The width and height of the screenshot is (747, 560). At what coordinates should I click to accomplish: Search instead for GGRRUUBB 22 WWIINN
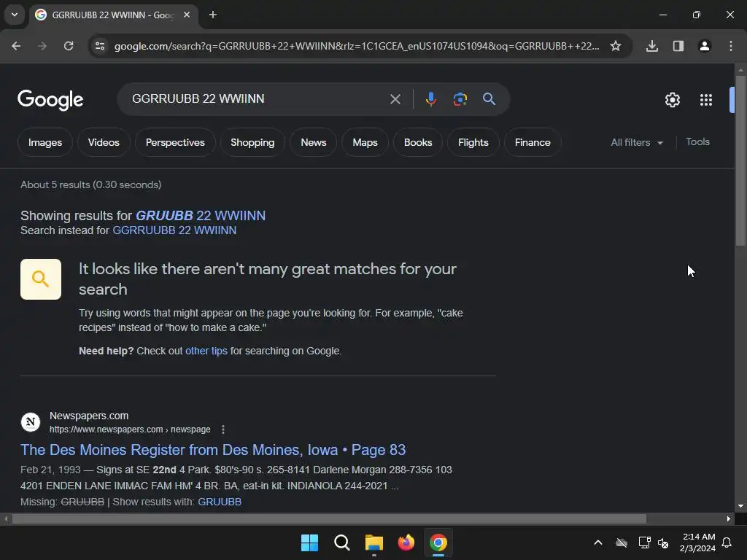tap(174, 230)
